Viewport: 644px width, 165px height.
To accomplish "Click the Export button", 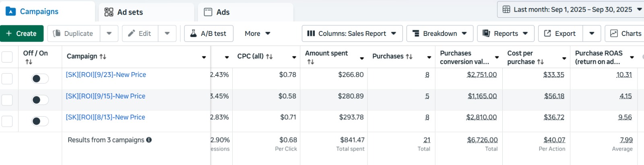I will [x=560, y=33].
